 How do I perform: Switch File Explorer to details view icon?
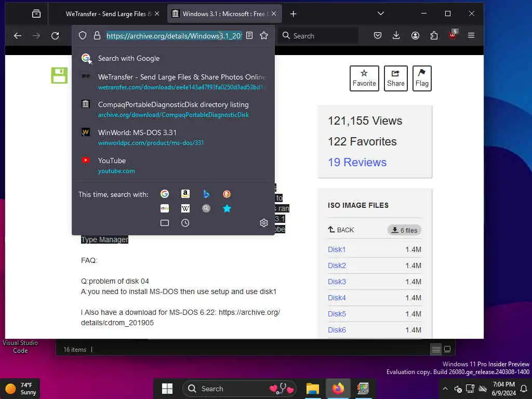(x=436, y=349)
